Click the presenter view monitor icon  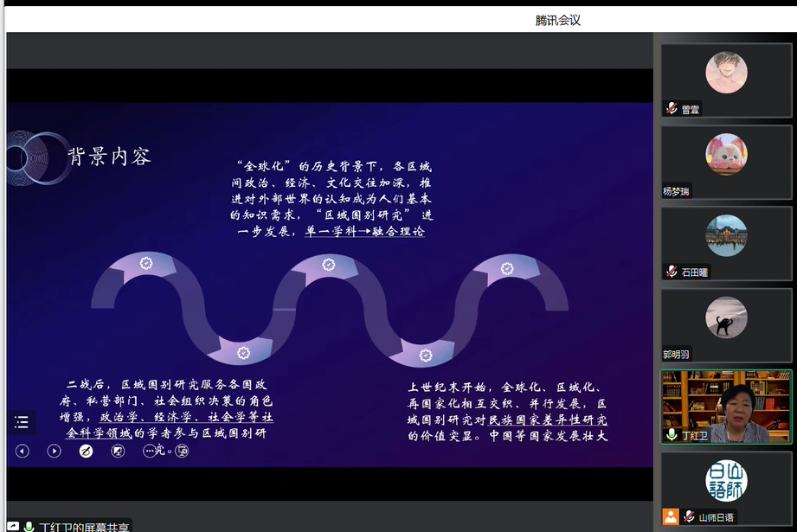(x=182, y=451)
